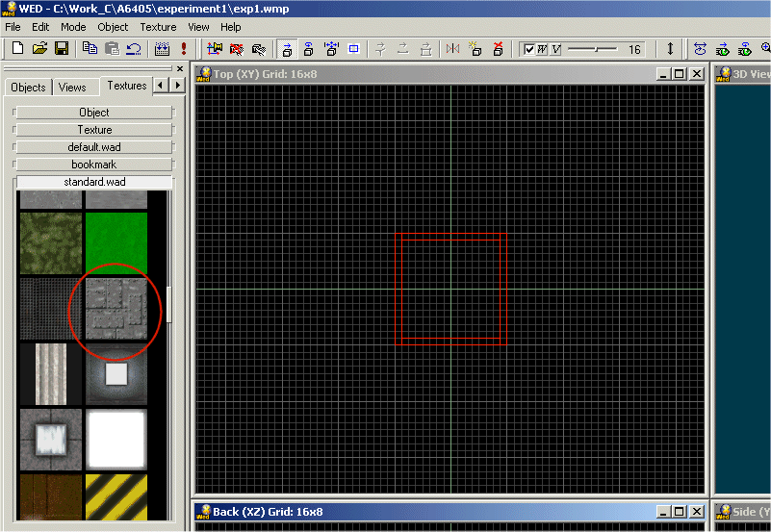Click the first greyed-out arrow icon
The width and height of the screenshot is (771, 532).
pos(380,49)
